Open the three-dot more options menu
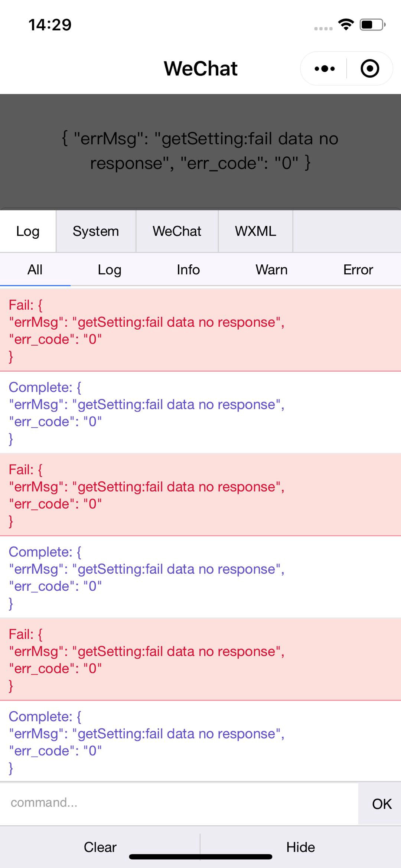 click(325, 69)
